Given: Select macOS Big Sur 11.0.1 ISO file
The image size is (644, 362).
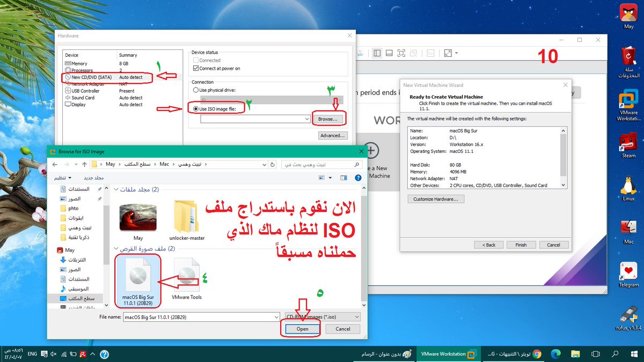Looking at the screenshot, I should point(138,281).
